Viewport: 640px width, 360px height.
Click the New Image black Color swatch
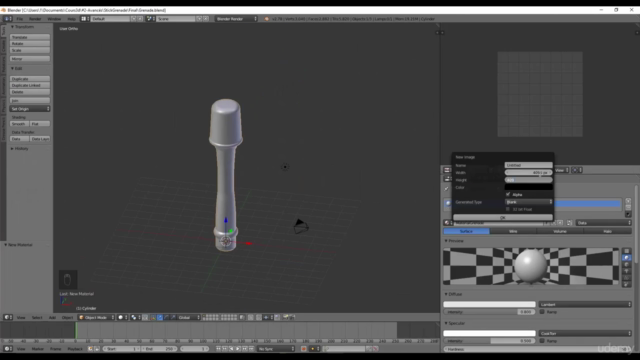click(x=529, y=187)
